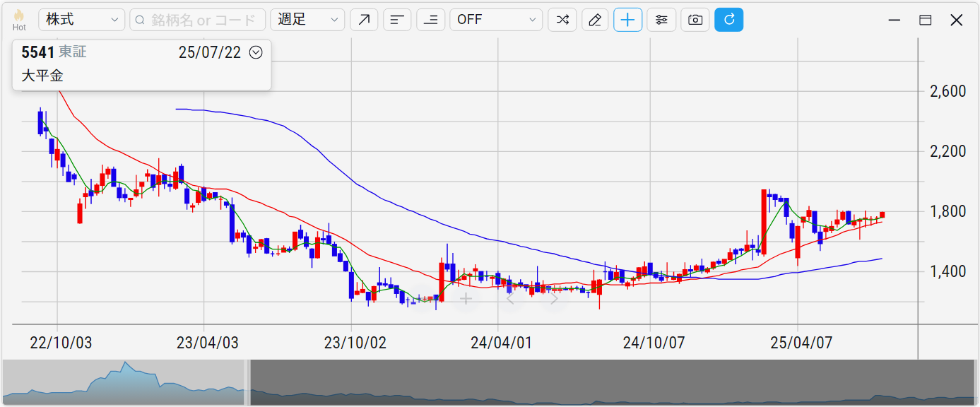Viewport: 980px width, 407px height.
Task: Click the right-aligned lines toolbar icon
Action: (430, 20)
